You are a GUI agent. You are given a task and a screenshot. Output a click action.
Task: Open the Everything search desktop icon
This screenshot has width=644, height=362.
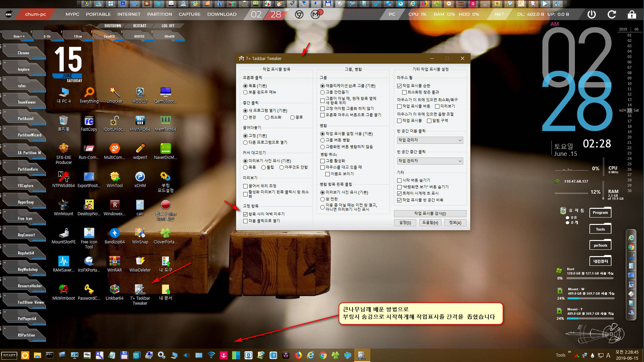[x=89, y=95]
